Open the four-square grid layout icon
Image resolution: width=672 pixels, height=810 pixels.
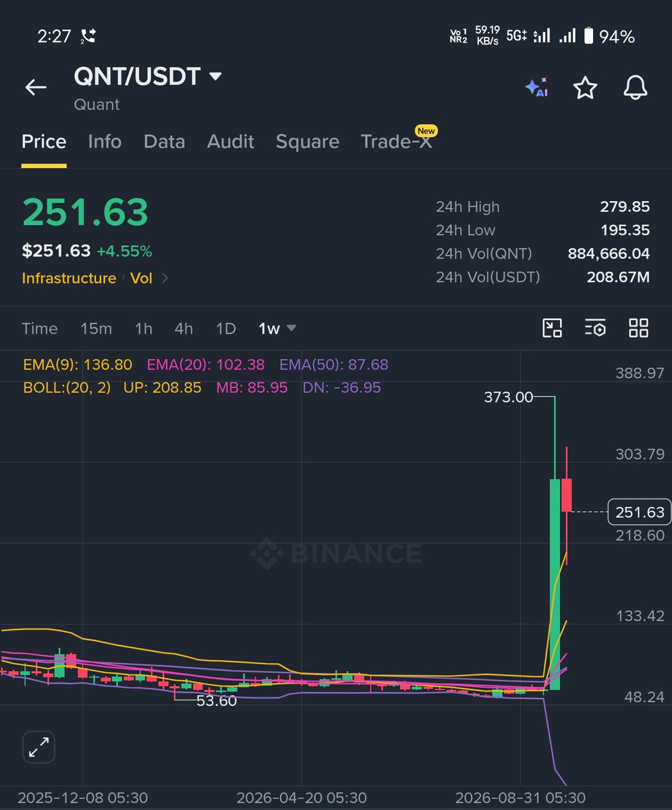tap(638, 328)
